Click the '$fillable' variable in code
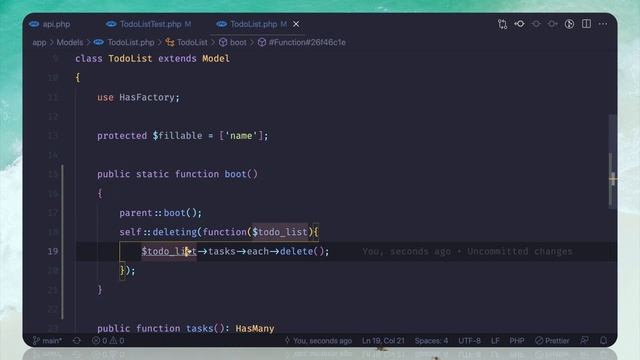640x360 pixels. pyautogui.click(x=177, y=136)
